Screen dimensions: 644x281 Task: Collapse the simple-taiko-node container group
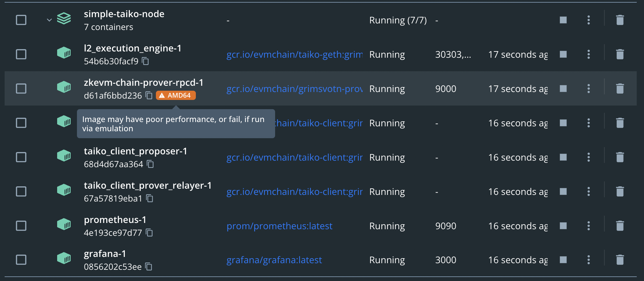point(49,20)
